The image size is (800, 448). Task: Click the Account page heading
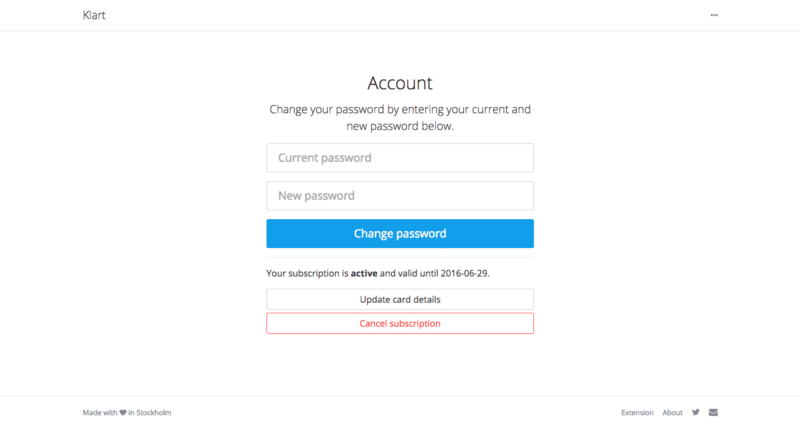click(400, 83)
